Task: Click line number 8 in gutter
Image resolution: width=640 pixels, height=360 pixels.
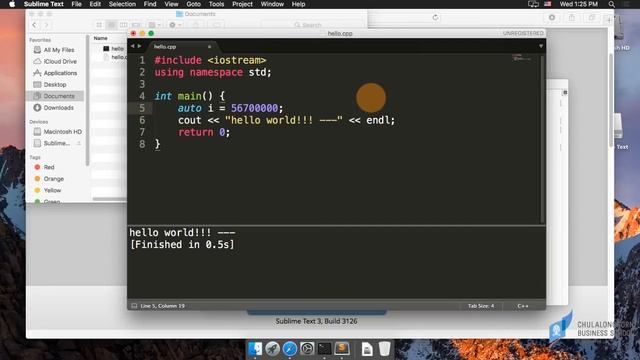Action: coord(142,144)
